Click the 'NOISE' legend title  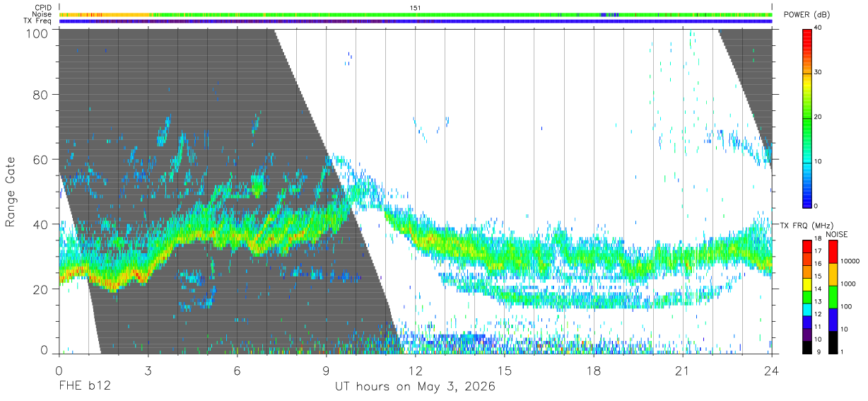[836, 234]
